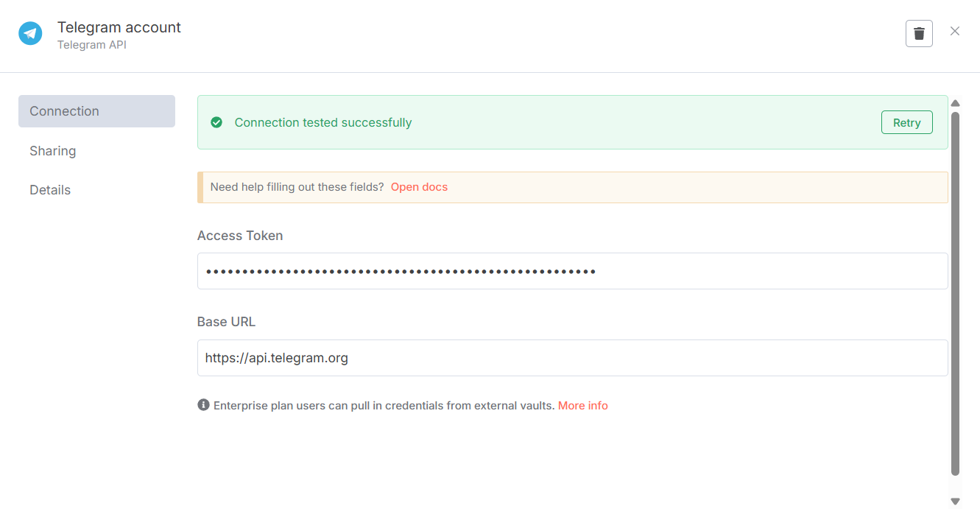Close the Telegram account dialog

955,31
